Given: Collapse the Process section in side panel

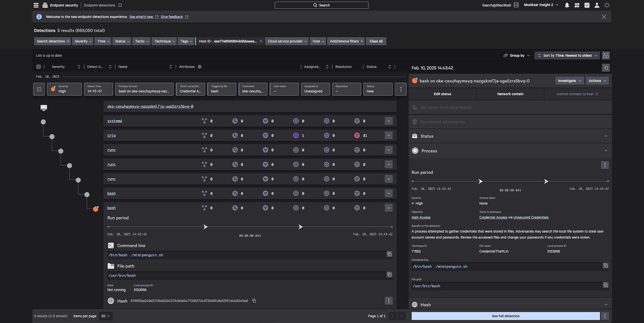Looking at the screenshot, I should [606, 151].
